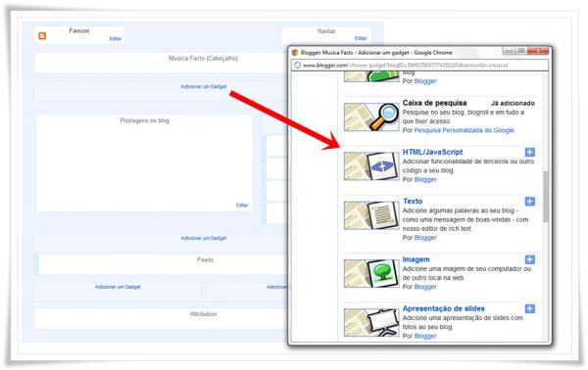Select the Navbar label in layout
588x370 pixels.
point(326,31)
